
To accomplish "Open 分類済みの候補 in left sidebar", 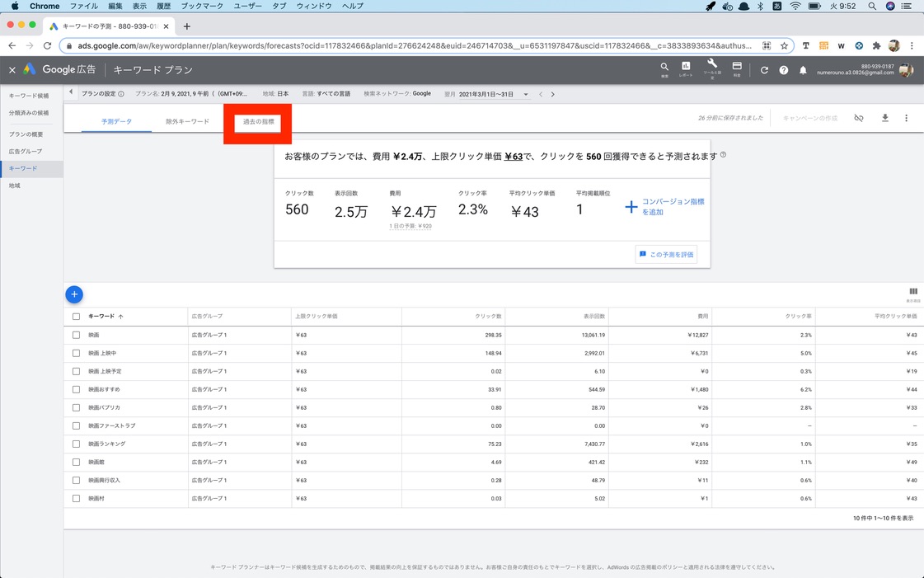I will coord(29,112).
